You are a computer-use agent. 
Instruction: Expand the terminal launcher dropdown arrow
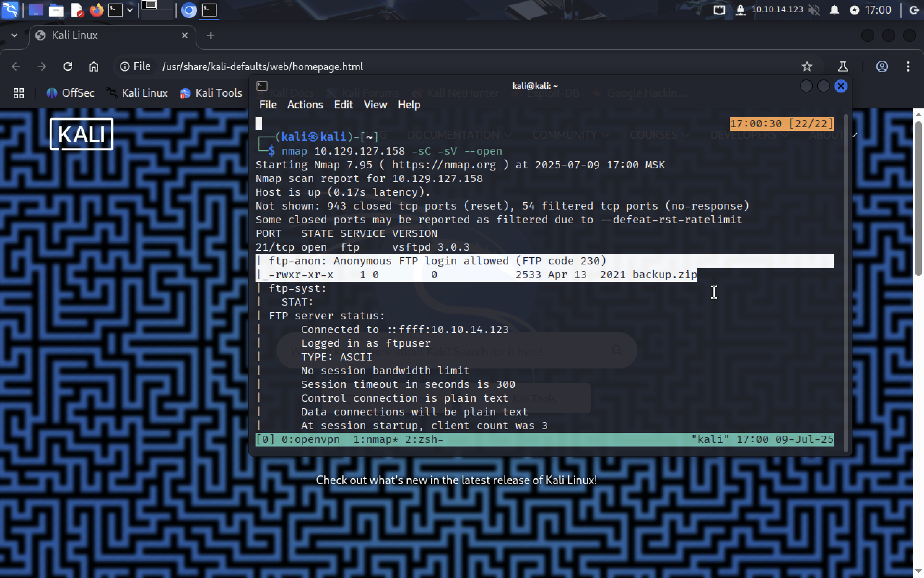click(130, 10)
